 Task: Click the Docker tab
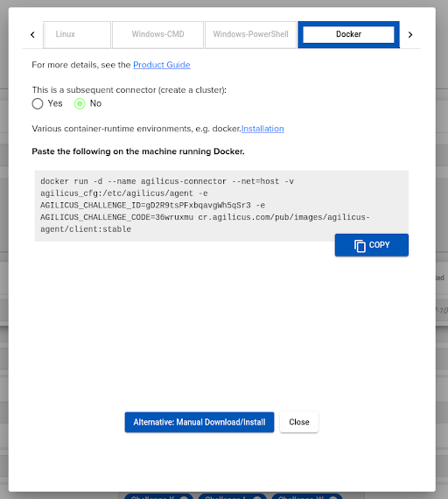(349, 34)
